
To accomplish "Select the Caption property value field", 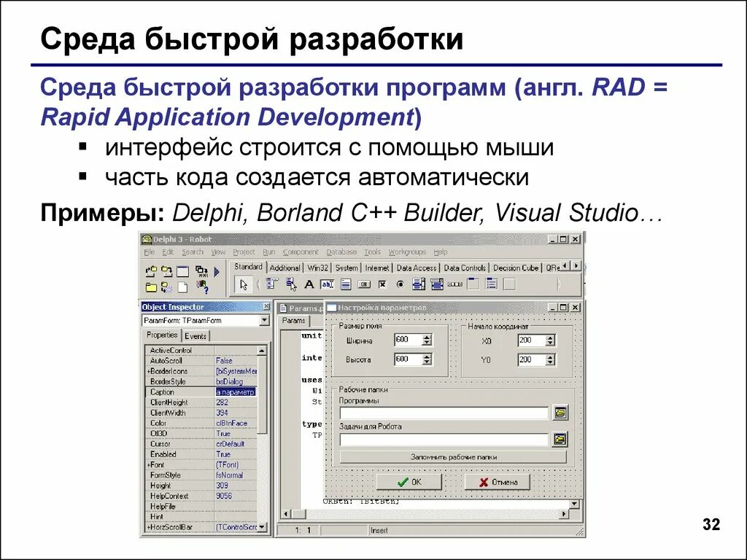I will pyautogui.click(x=236, y=392).
